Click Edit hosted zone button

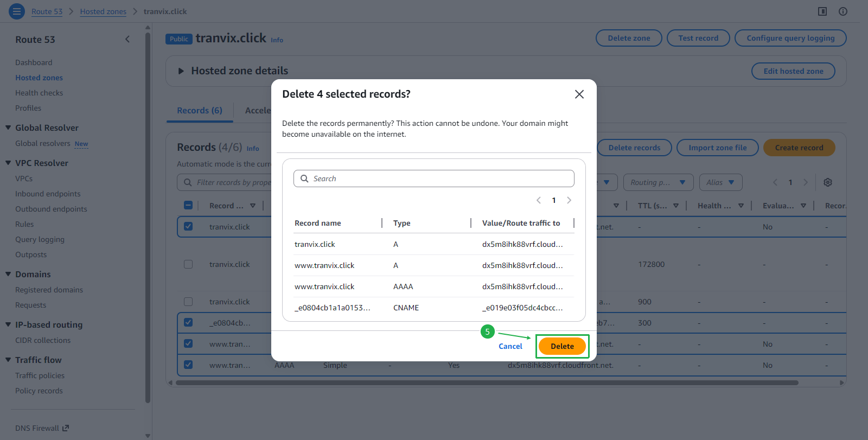click(793, 71)
